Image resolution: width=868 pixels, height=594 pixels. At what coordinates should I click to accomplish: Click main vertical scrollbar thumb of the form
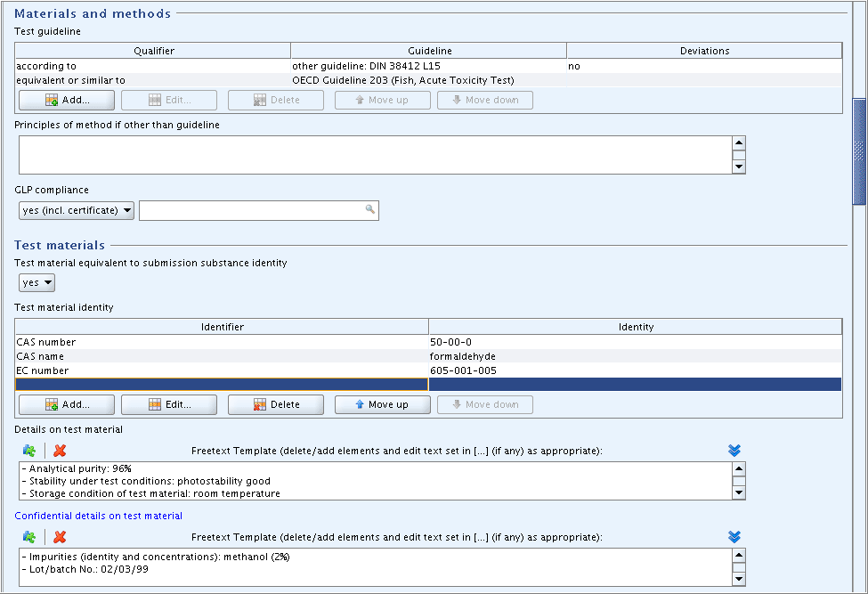(x=859, y=151)
